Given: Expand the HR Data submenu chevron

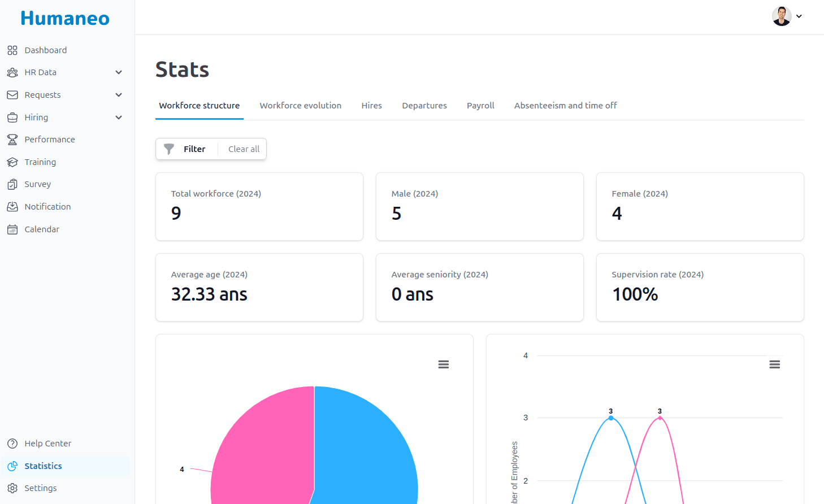Looking at the screenshot, I should pos(119,72).
